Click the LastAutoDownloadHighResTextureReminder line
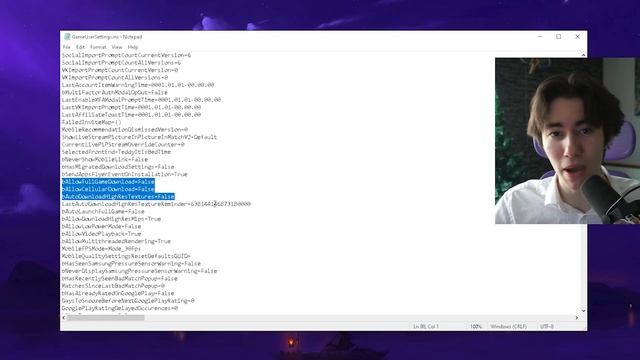 pyautogui.click(x=156, y=204)
